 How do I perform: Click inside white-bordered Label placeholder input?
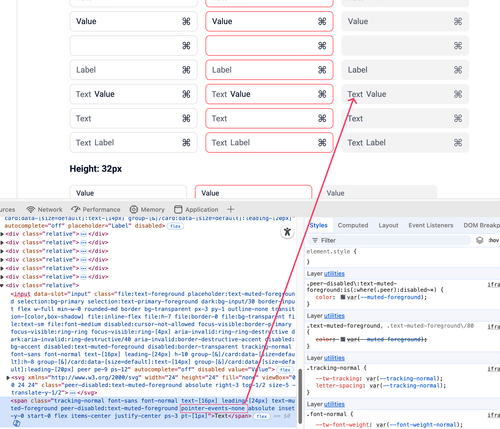coord(133,70)
